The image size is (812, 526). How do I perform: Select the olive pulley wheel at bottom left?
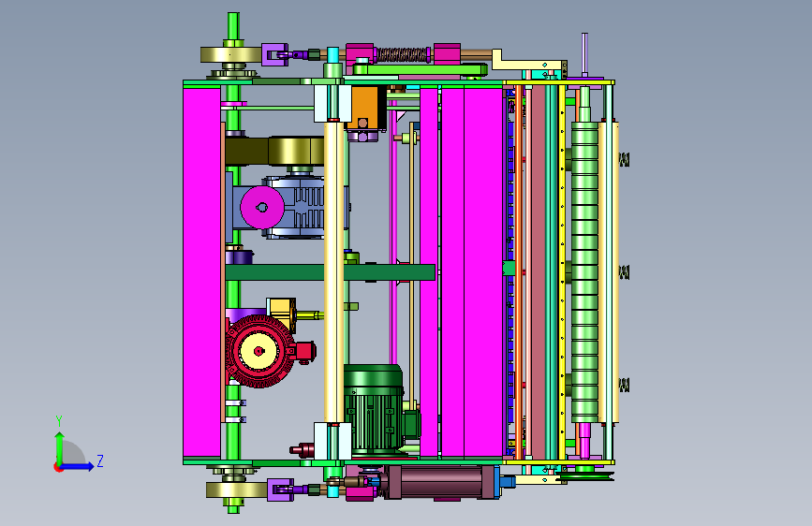pos(237,489)
